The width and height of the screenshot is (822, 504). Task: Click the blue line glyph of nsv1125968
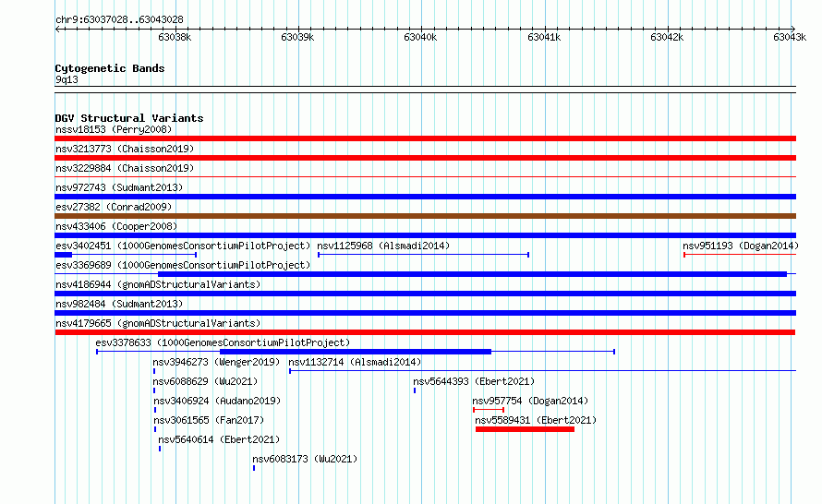tap(424, 255)
